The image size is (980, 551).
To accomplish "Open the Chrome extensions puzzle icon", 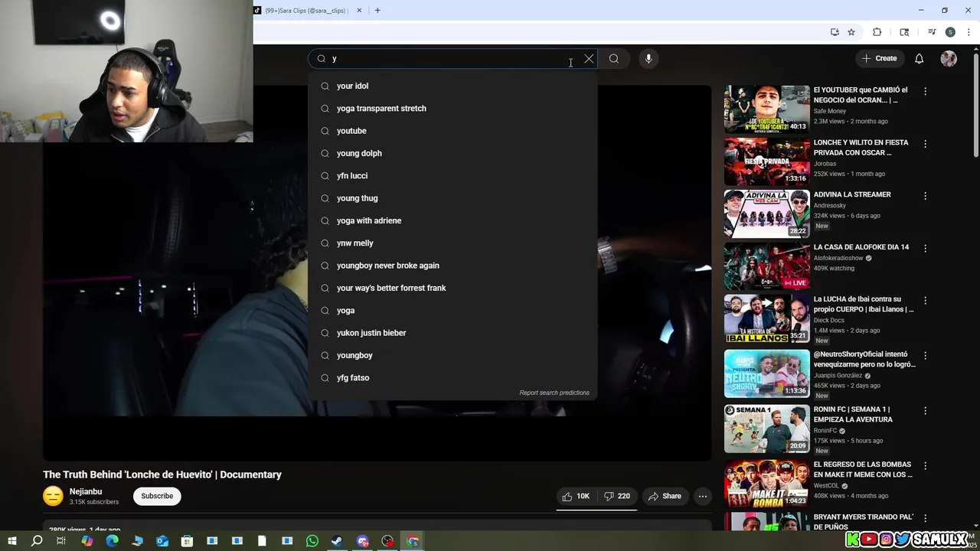I will 877,32.
